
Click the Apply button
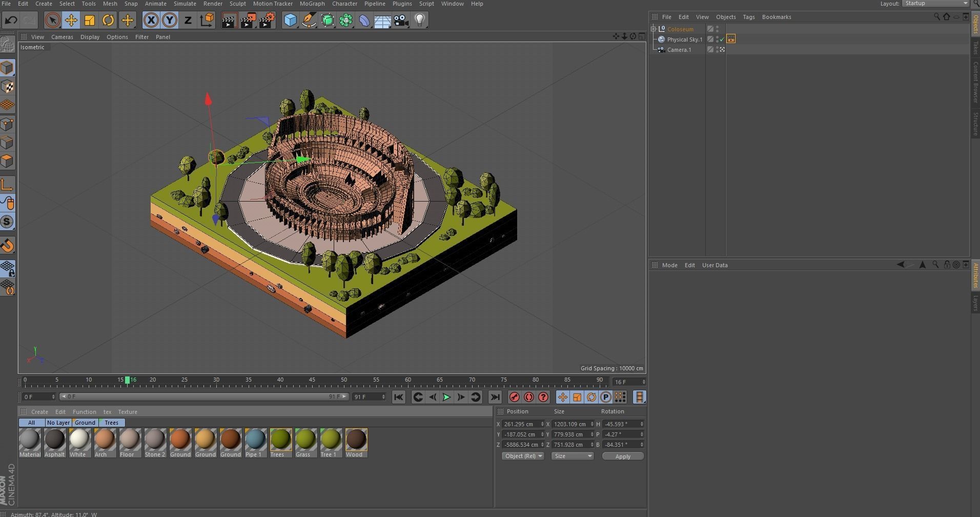pos(623,456)
